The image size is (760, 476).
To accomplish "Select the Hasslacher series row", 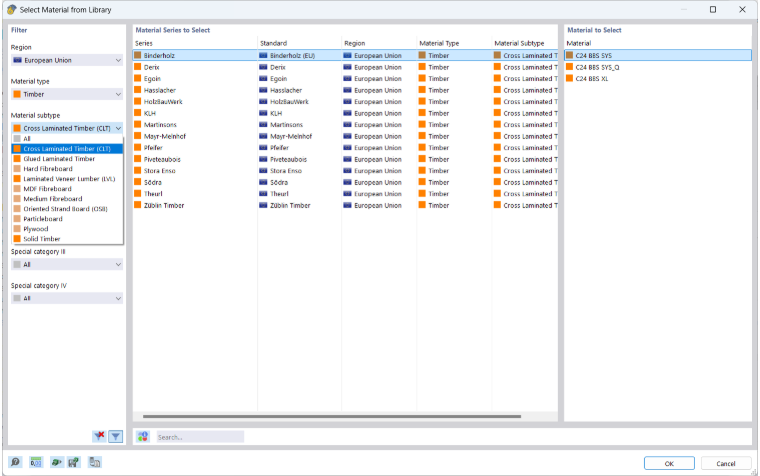I will [345, 90].
